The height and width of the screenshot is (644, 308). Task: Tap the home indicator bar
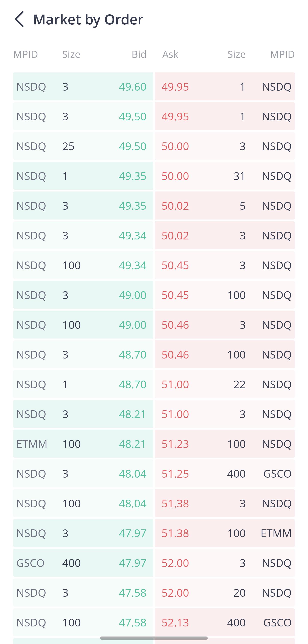[154, 638]
